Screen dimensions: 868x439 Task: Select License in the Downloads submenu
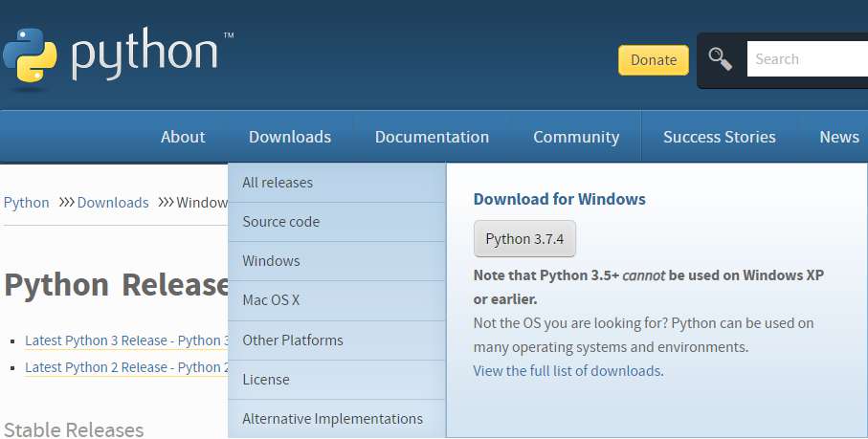[337, 380]
